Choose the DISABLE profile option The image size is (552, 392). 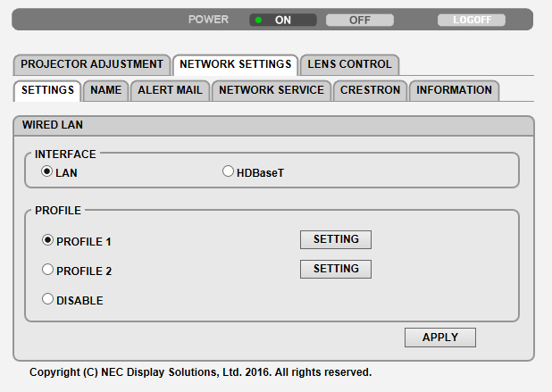pyautogui.click(x=47, y=299)
